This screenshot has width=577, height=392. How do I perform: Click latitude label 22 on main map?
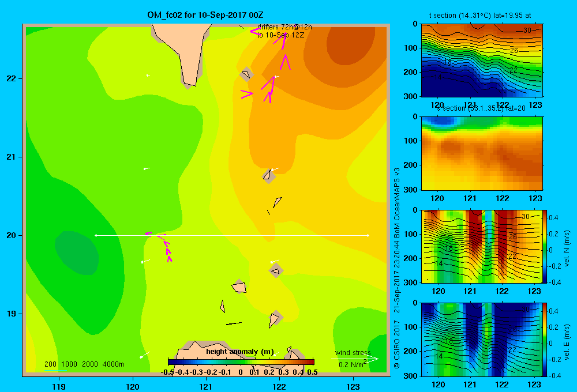[11, 78]
